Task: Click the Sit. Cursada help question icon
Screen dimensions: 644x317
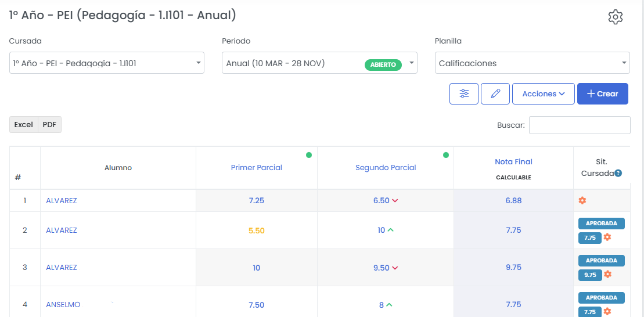Action: coord(618,173)
